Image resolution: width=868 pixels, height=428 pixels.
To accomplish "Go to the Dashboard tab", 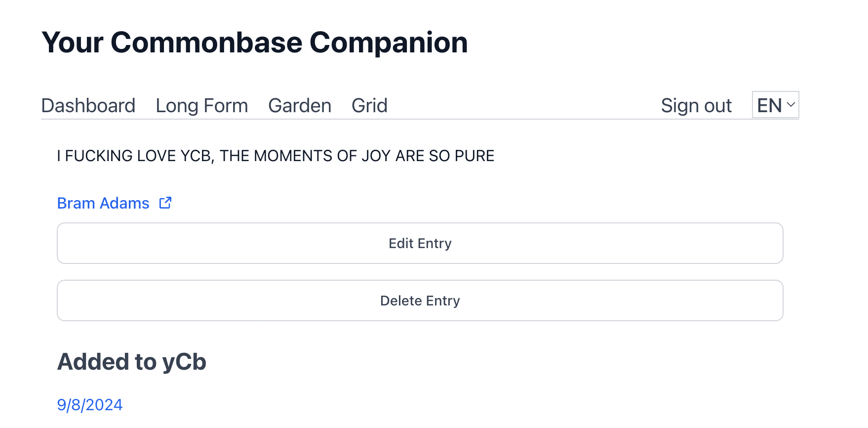I will click(x=88, y=106).
